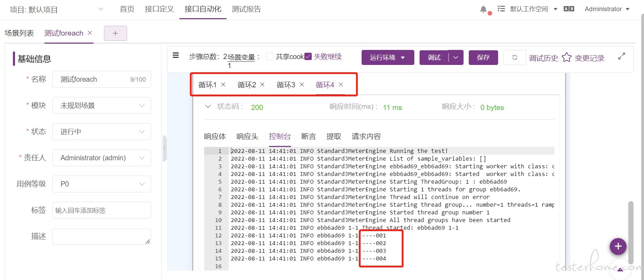Open 调试历史 link

[x=543, y=58]
